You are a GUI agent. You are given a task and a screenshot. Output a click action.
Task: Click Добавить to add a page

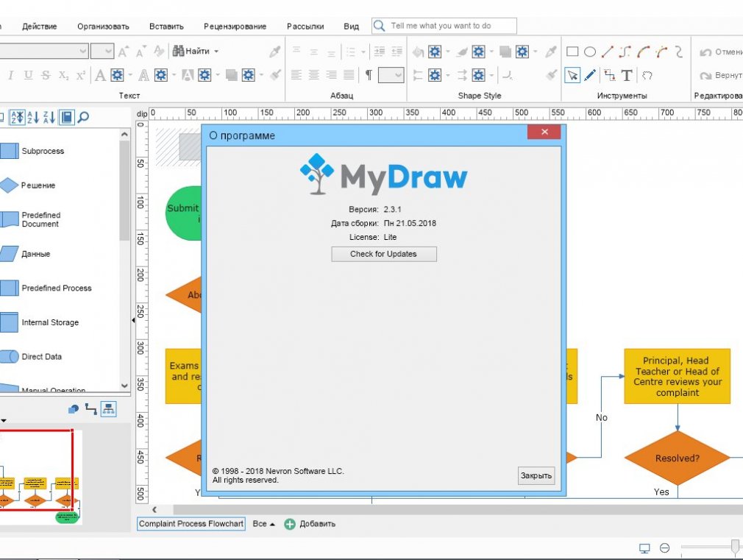(x=310, y=524)
